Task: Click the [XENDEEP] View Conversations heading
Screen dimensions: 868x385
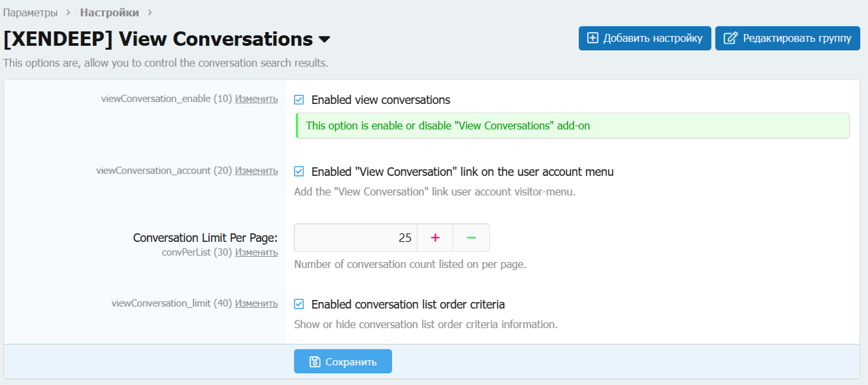Action: pos(158,39)
